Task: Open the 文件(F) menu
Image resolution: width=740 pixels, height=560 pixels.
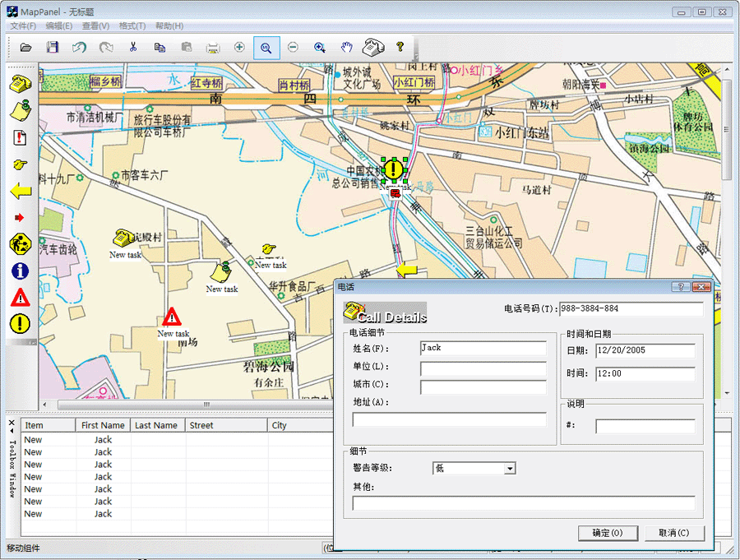Action: coord(23,26)
